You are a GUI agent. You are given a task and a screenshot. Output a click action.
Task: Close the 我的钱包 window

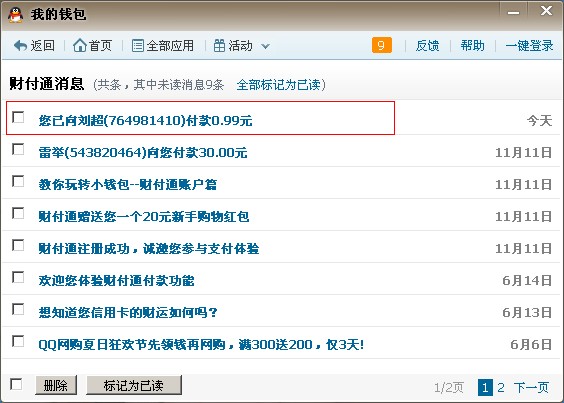546,11
